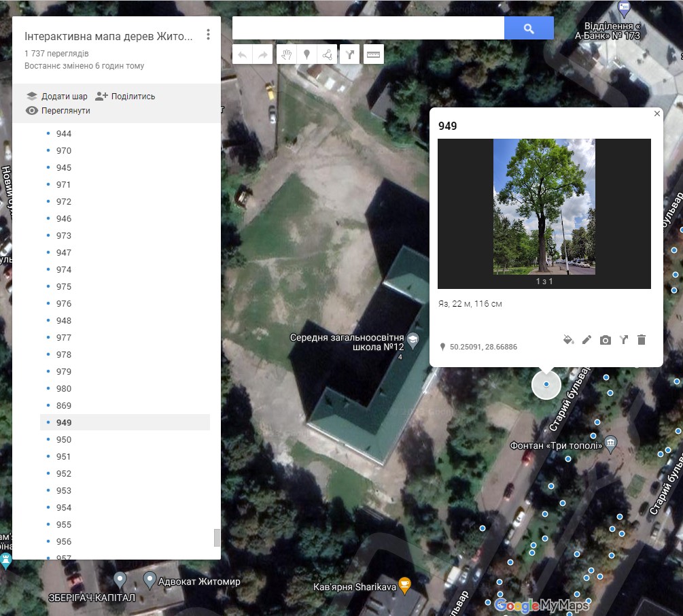Viewport: 683px width, 616px height.
Task: Select the hand pan tool
Action: (x=287, y=54)
